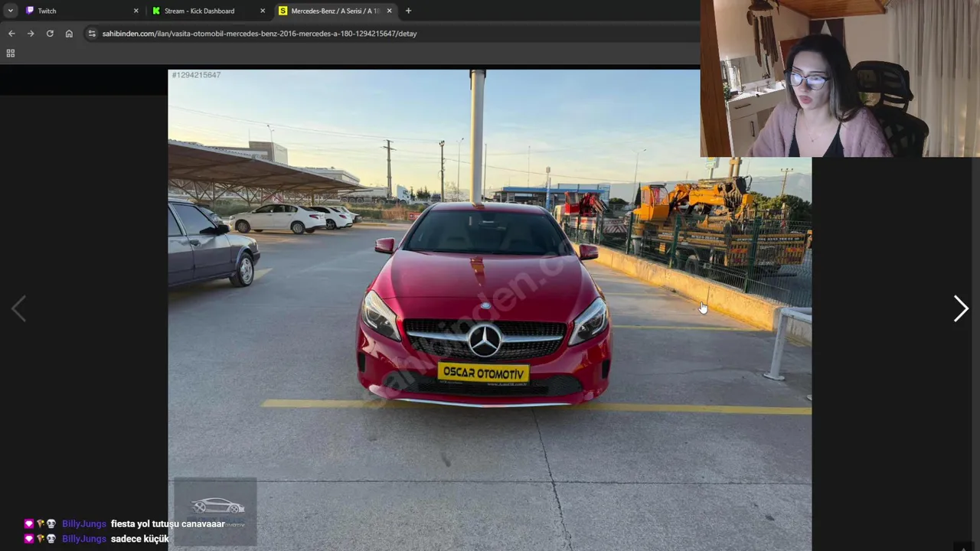Show the previous listing photo
The height and width of the screenshot is (551, 980).
pyautogui.click(x=19, y=308)
